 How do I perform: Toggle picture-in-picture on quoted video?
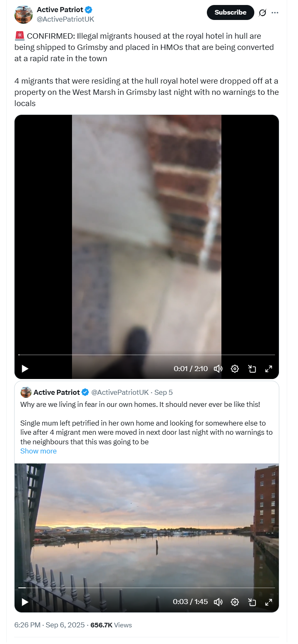pyautogui.click(x=252, y=602)
